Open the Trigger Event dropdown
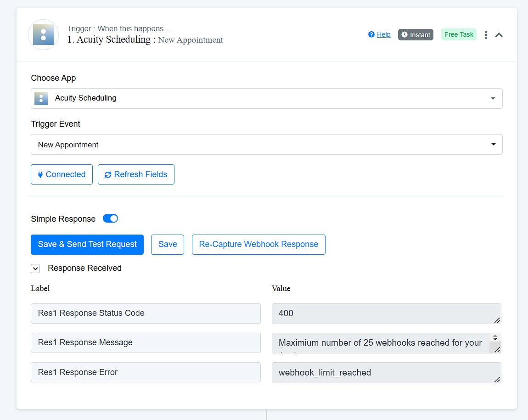528x420 pixels. point(267,145)
